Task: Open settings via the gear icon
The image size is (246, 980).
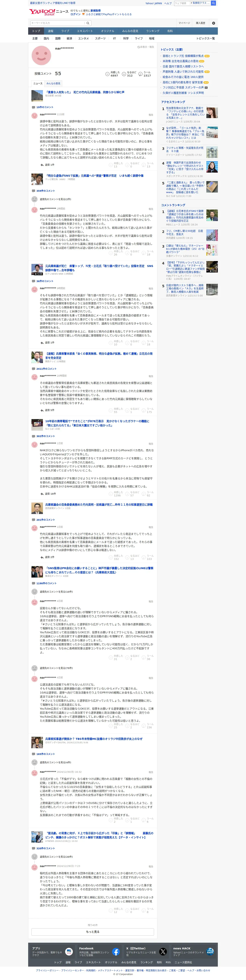Action: coord(213,23)
